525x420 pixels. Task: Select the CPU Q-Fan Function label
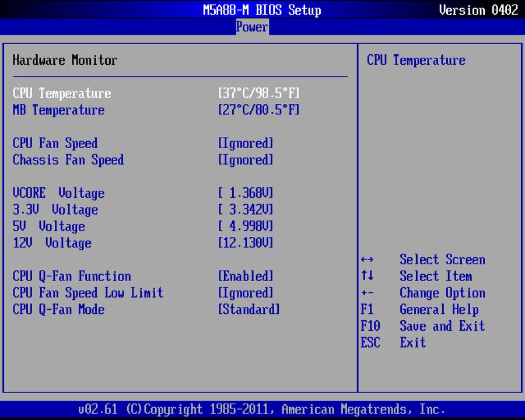[72, 276]
